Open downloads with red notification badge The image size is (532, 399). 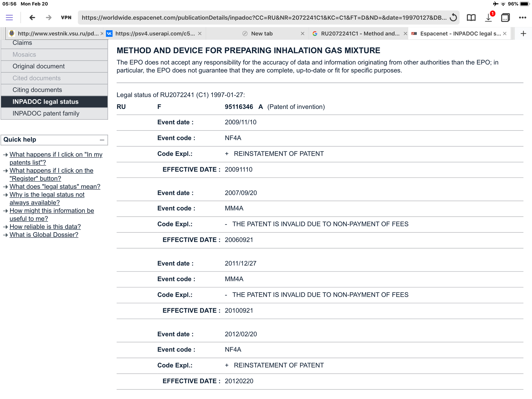point(488,18)
